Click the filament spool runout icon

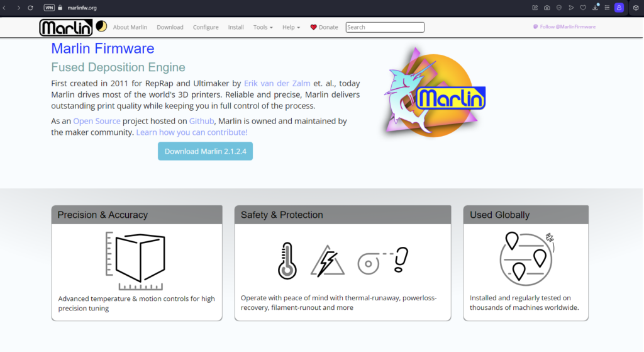383,260
